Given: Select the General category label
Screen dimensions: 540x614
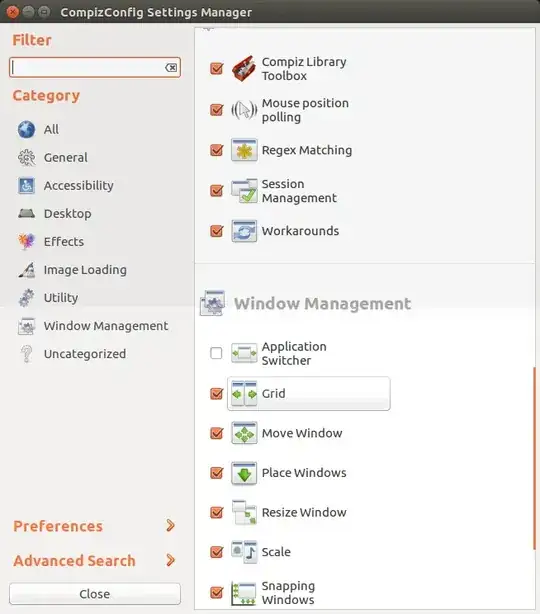Looking at the screenshot, I should [66, 157].
